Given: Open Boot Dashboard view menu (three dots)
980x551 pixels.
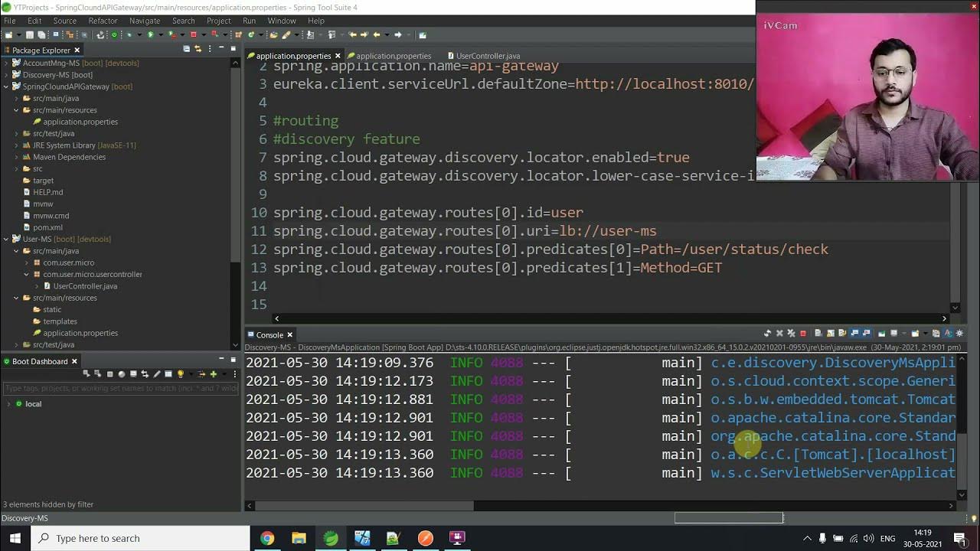Looking at the screenshot, I should [235, 373].
